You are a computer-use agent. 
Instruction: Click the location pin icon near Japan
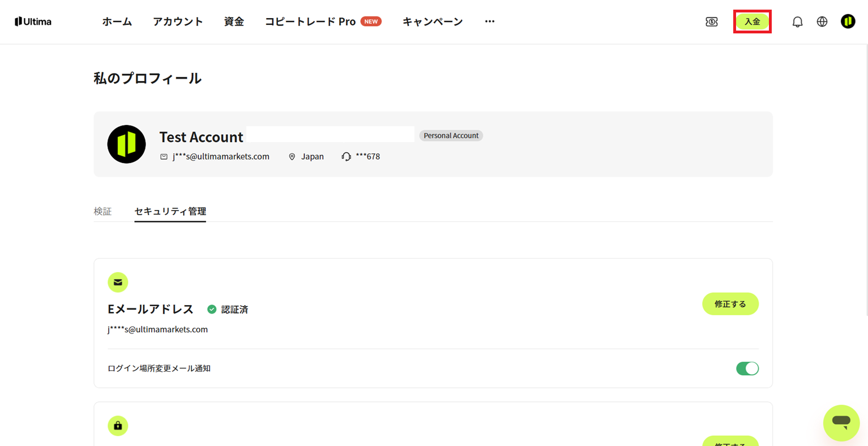tap(292, 157)
